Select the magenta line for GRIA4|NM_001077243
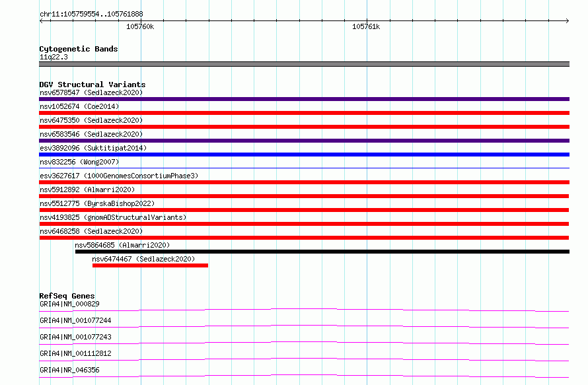The image size is (588, 385). click(304, 343)
